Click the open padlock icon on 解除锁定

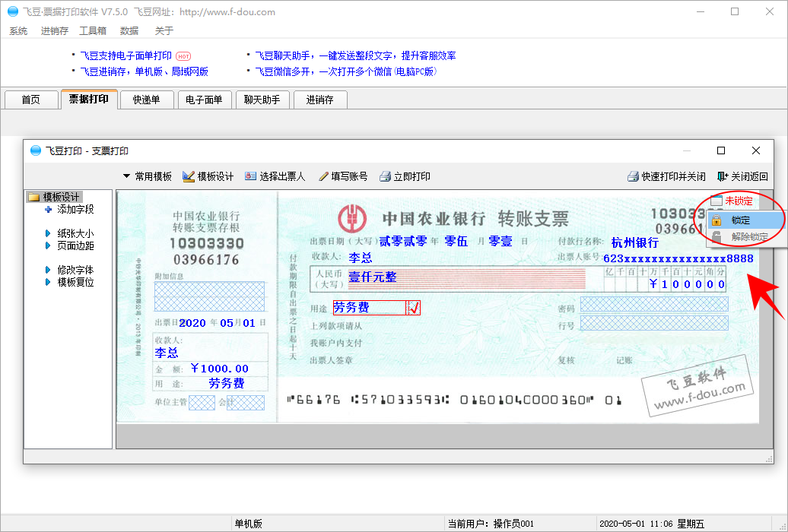[717, 236]
